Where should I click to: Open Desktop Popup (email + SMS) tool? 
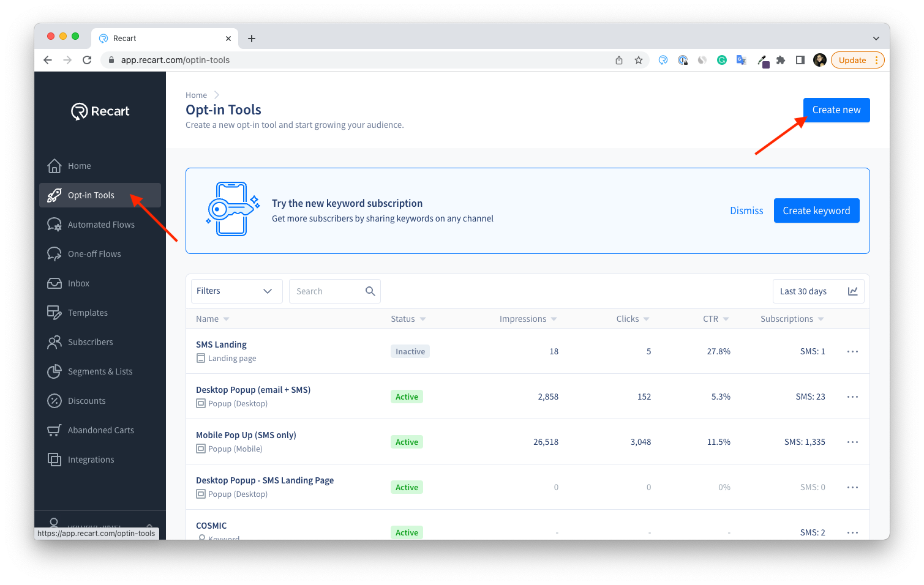253,390
